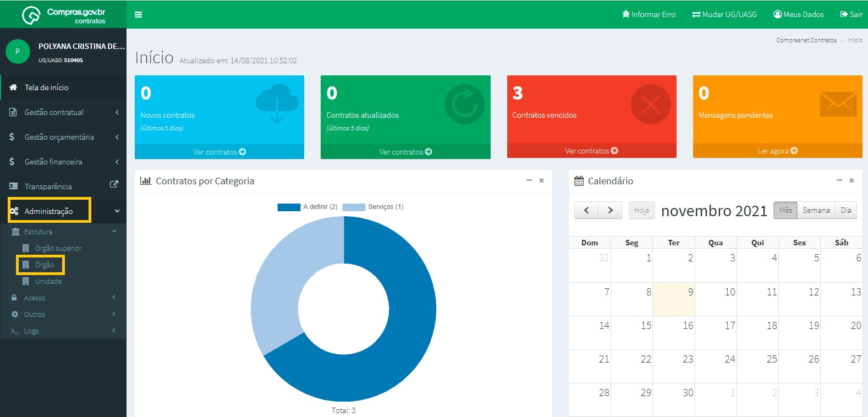Click Transparência external link icon
868x417 pixels.
pyautogui.click(x=114, y=184)
